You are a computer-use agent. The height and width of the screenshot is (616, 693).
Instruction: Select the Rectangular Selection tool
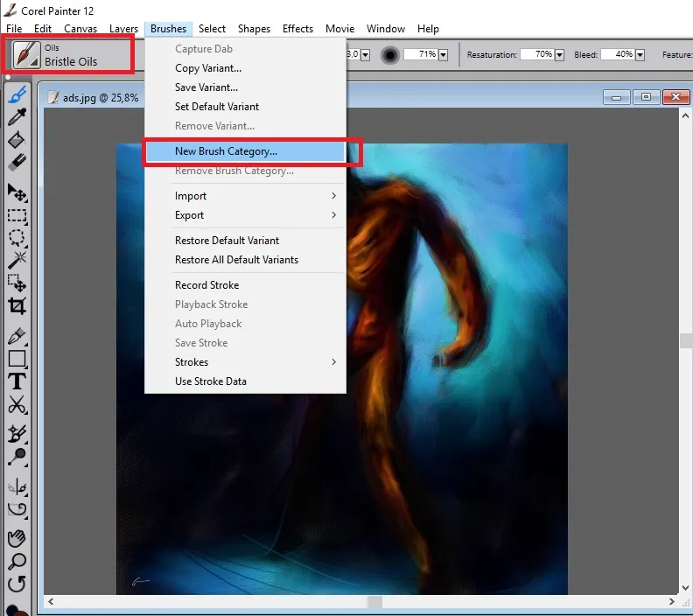click(17, 215)
